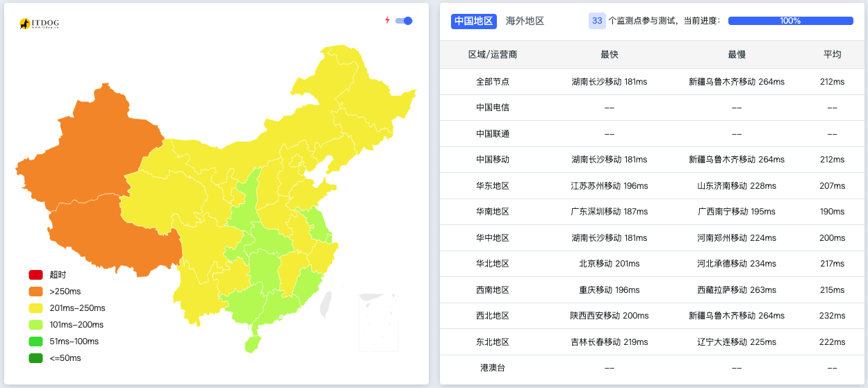Select the 华南地区 row label
868x388 pixels.
pyautogui.click(x=493, y=212)
